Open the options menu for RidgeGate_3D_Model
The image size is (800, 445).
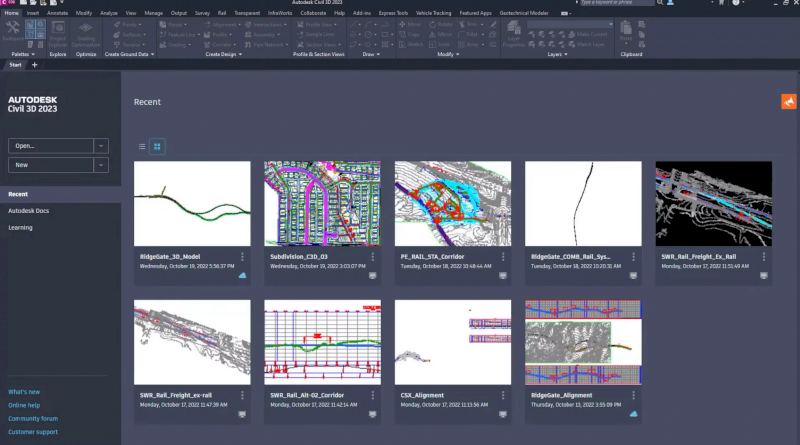(x=242, y=257)
